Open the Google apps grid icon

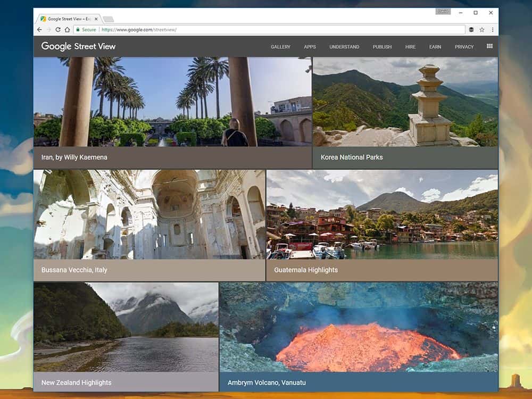tap(489, 46)
